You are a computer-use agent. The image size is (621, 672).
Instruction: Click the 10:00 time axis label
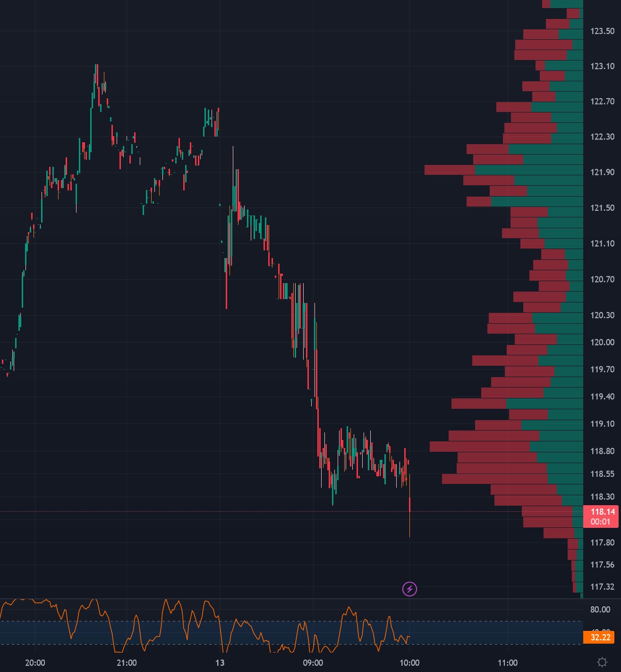(409, 663)
